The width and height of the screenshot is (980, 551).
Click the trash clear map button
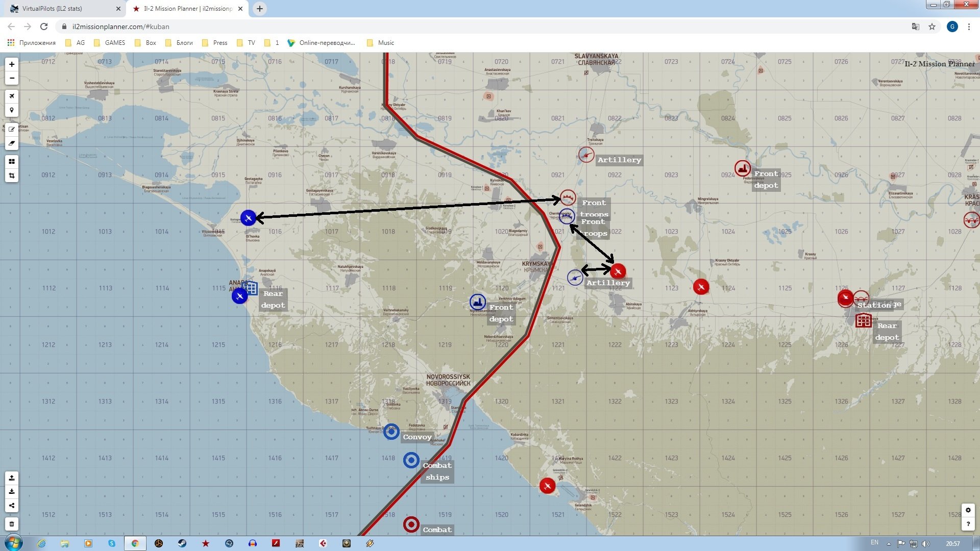click(11, 524)
